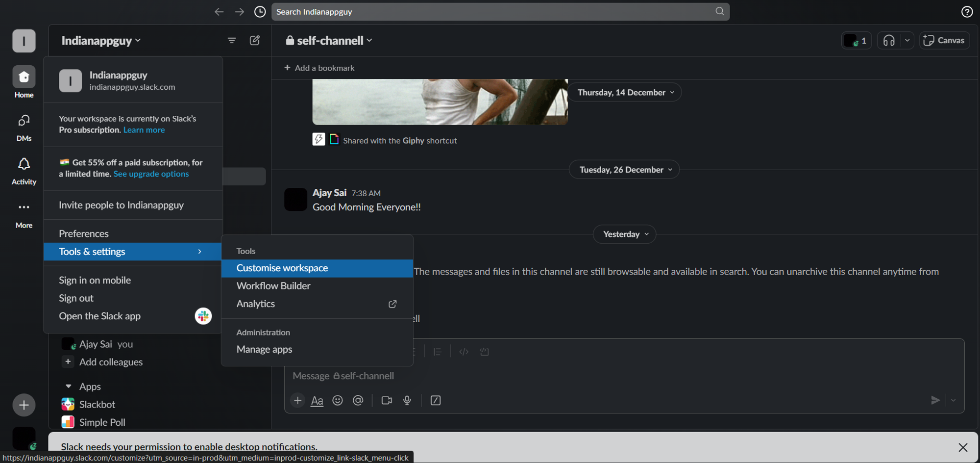Compose a new message with the edit icon
Image resolution: width=980 pixels, height=463 pixels.
255,40
